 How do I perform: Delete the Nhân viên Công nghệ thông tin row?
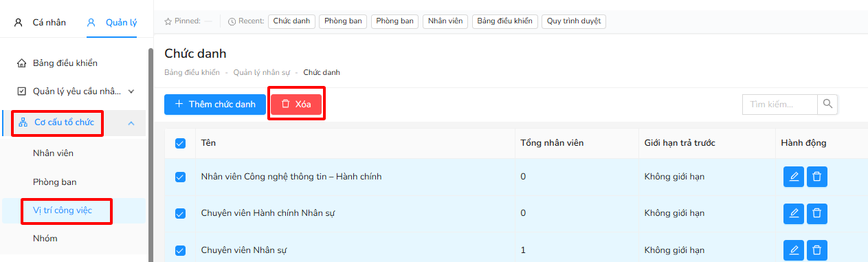(817, 177)
